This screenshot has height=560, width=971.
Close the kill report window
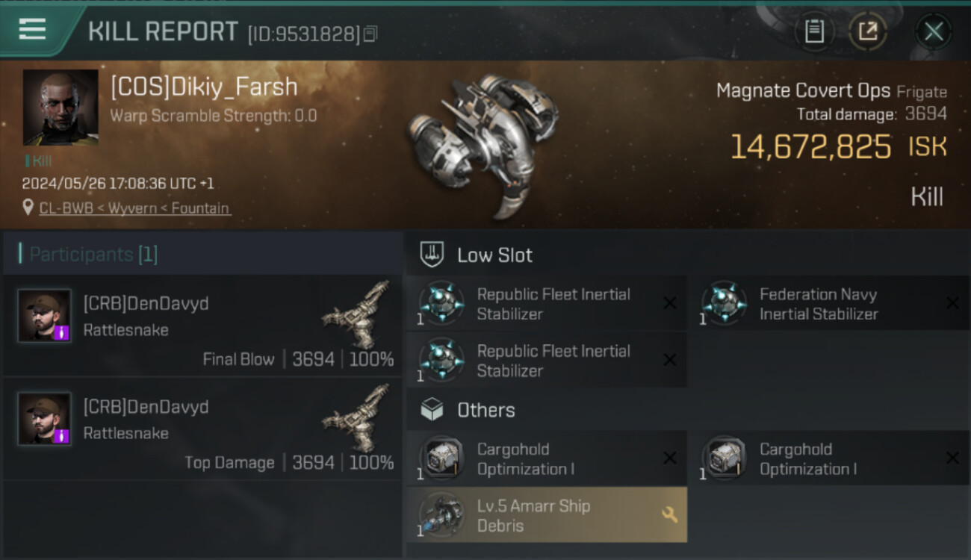coord(933,31)
